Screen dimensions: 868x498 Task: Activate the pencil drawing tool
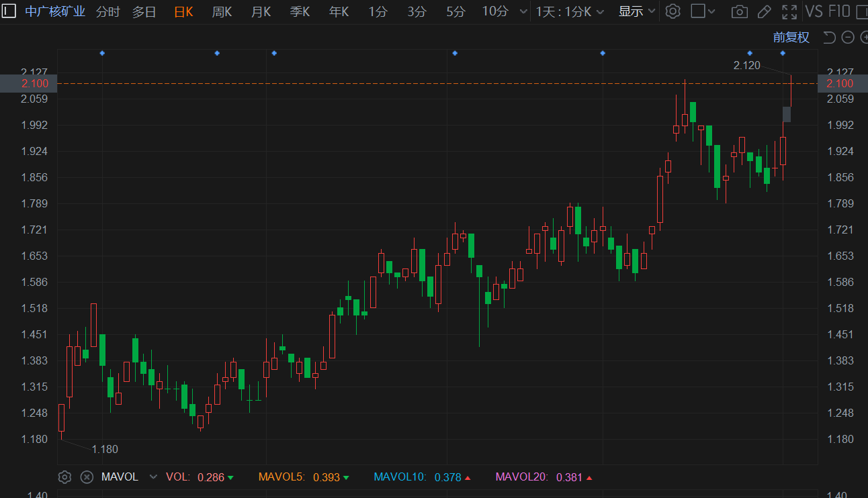click(764, 11)
